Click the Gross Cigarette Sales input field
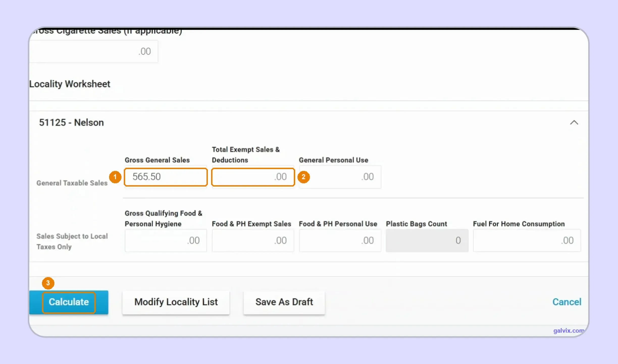 (x=94, y=51)
